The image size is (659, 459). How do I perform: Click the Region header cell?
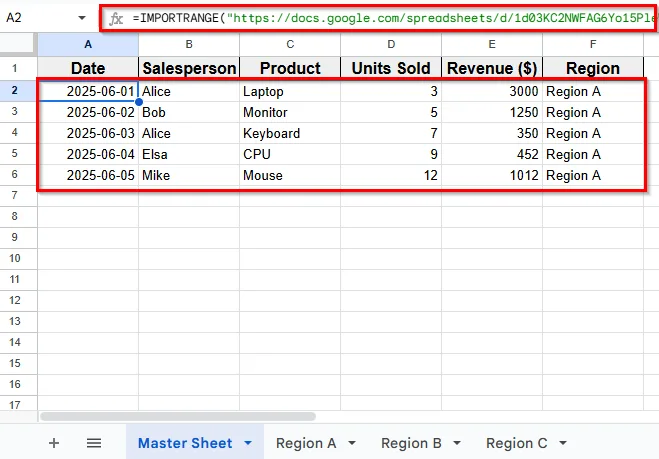[x=593, y=68]
